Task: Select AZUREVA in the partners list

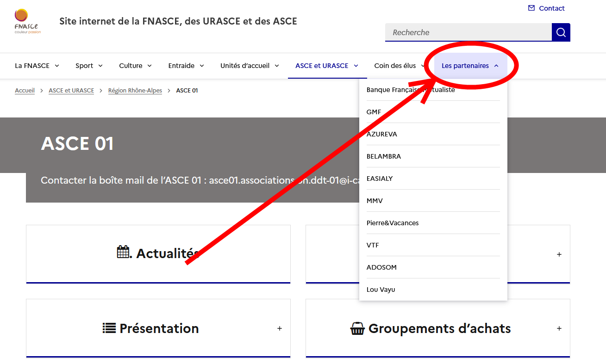Action: 433,134
